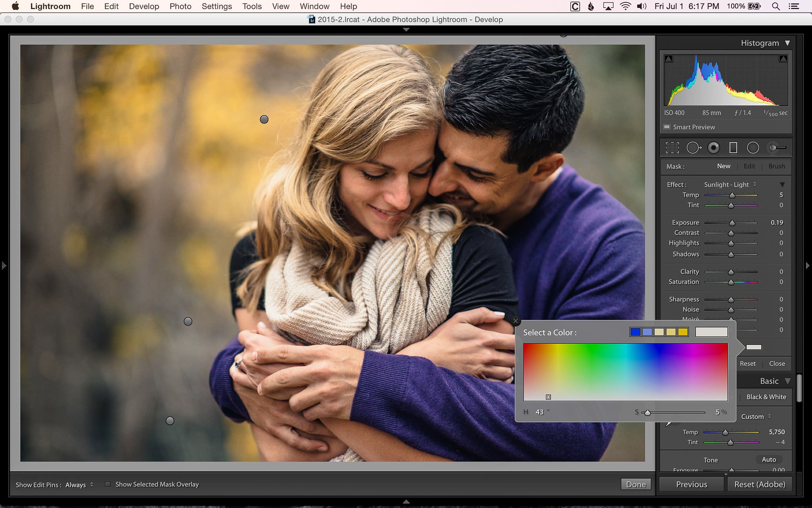
Task: Select the Crop Overlay tool
Action: (672, 148)
